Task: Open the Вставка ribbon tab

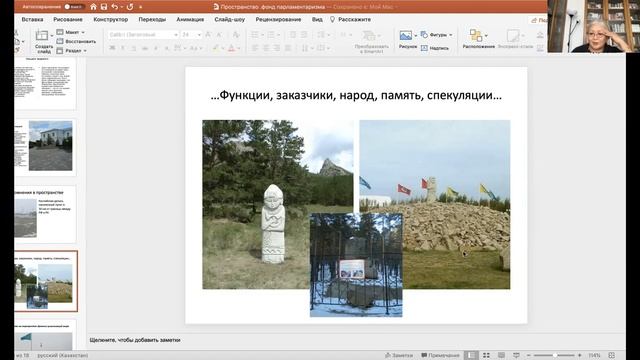Action: pyautogui.click(x=32, y=19)
